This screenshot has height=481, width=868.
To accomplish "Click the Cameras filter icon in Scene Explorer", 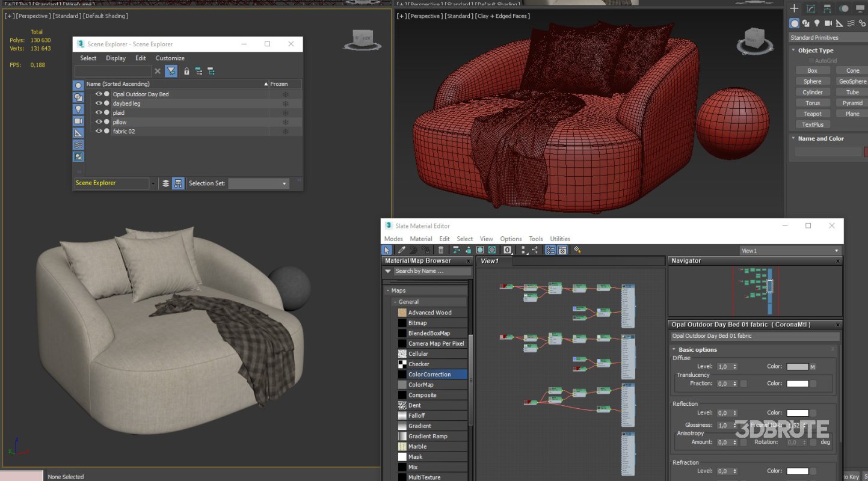I will pyautogui.click(x=78, y=121).
